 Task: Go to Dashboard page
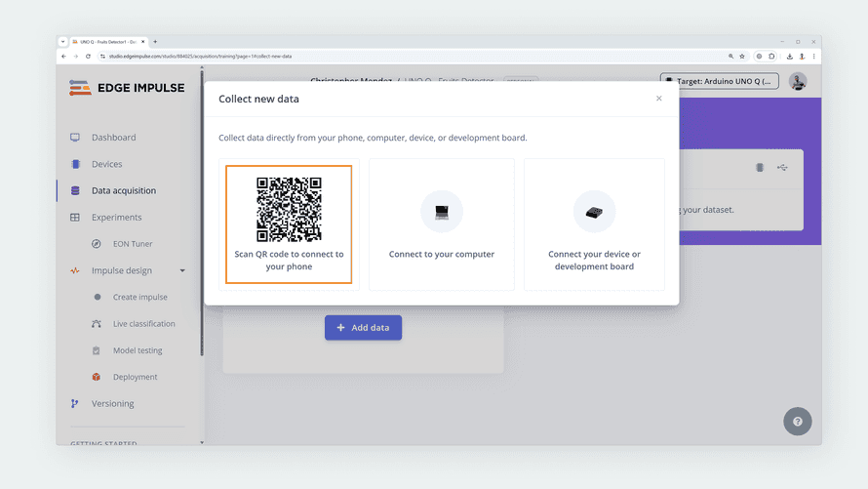(113, 138)
